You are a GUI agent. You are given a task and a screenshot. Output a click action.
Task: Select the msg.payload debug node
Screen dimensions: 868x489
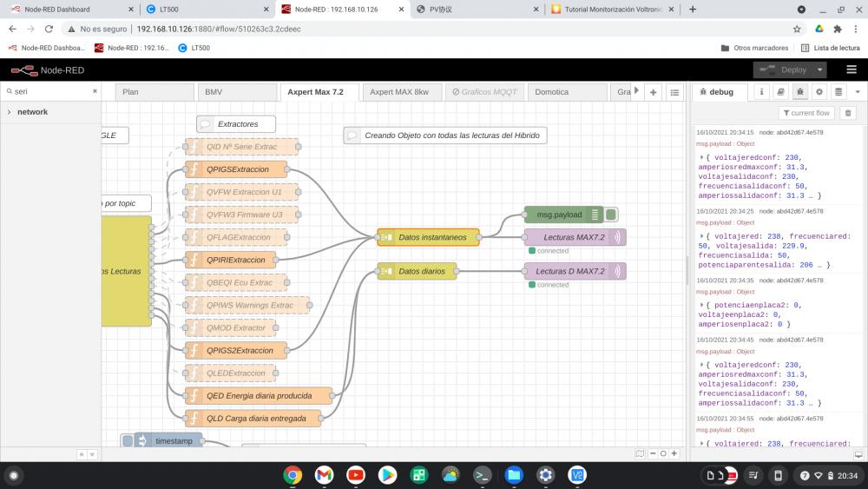(563, 215)
